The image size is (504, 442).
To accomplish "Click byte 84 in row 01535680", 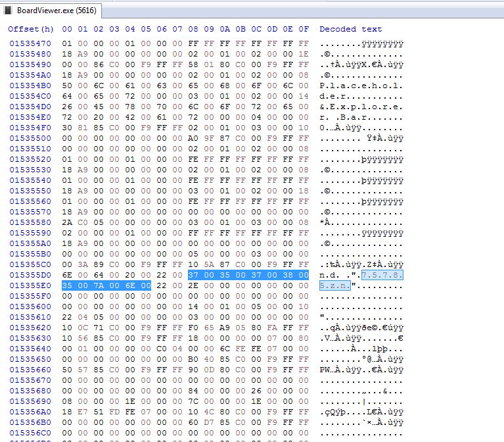I will pyautogui.click(x=193, y=391).
